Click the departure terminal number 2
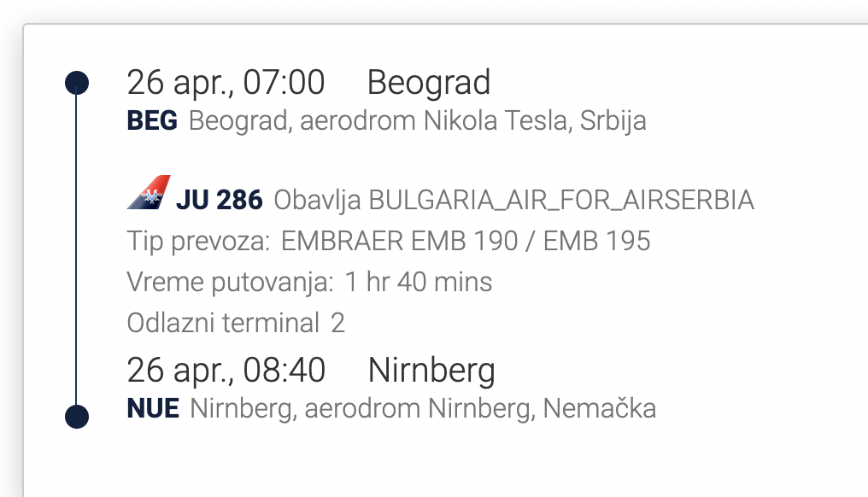The height and width of the screenshot is (497, 868). (338, 323)
